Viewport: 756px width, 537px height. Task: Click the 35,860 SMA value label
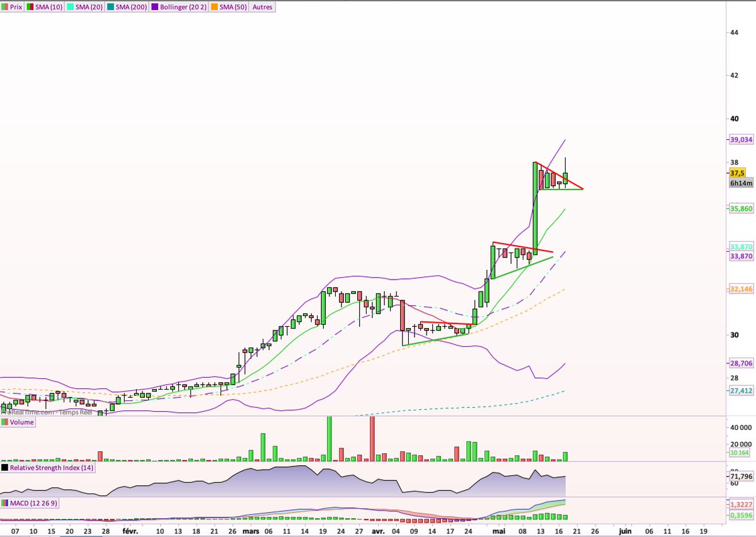tap(742, 208)
